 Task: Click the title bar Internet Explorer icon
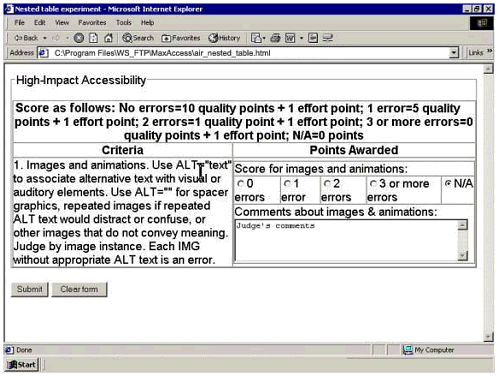9,9
